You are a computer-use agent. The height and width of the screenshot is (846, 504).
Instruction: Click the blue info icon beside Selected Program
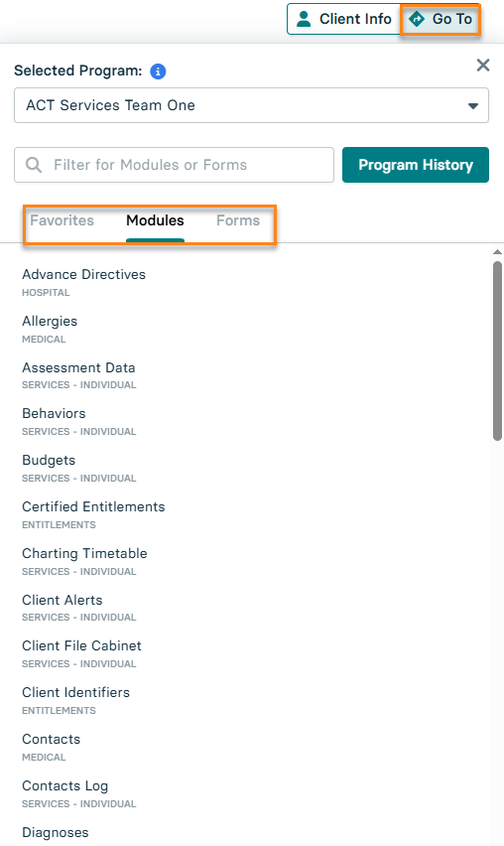point(158,71)
